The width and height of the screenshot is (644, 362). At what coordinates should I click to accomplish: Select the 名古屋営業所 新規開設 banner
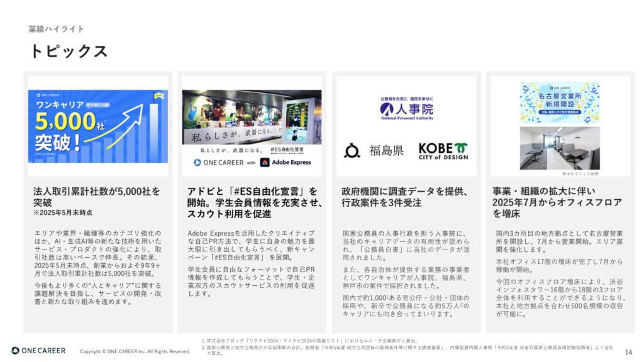tap(560, 102)
